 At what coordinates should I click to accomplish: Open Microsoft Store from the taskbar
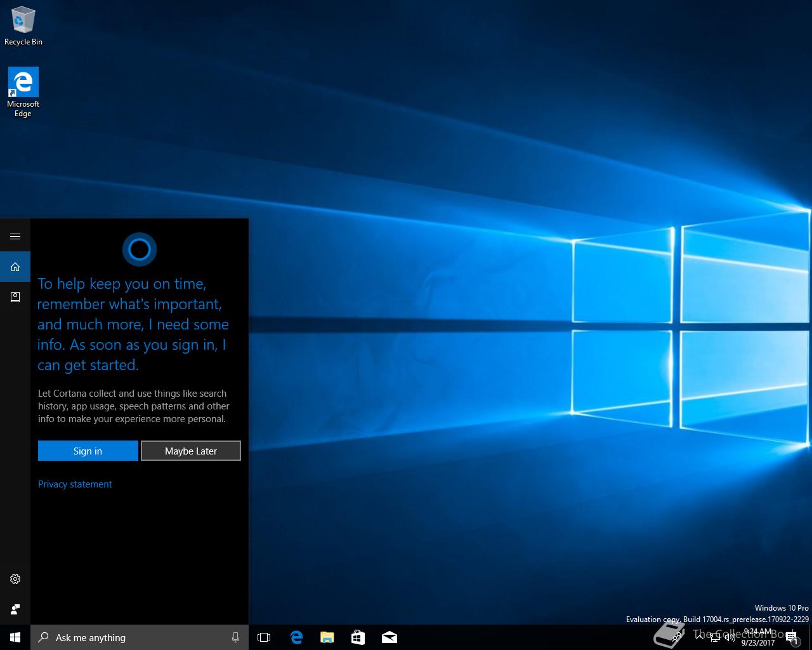[358, 637]
